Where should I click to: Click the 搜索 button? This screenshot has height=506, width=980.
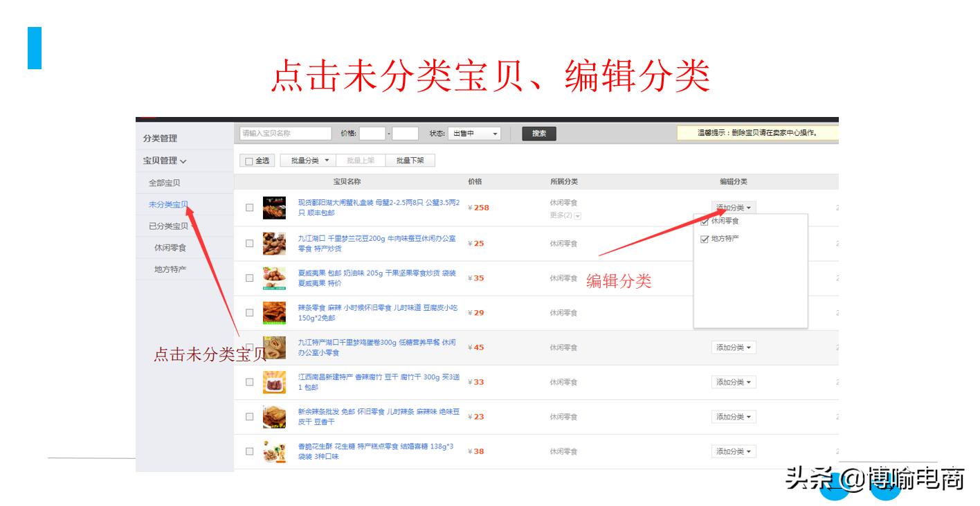click(x=538, y=134)
